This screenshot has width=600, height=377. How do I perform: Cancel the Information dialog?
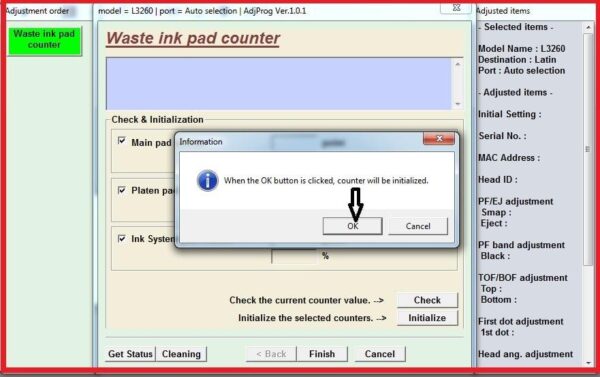click(418, 226)
